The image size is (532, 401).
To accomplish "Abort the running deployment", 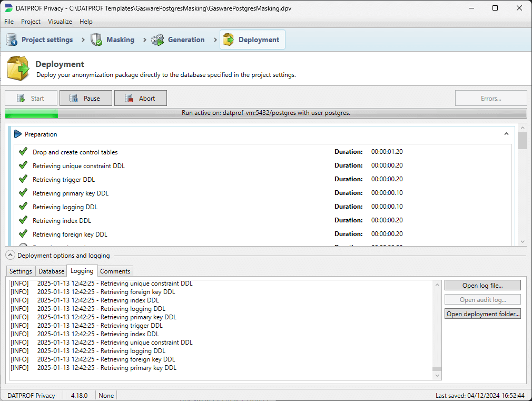I will click(x=140, y=98).
